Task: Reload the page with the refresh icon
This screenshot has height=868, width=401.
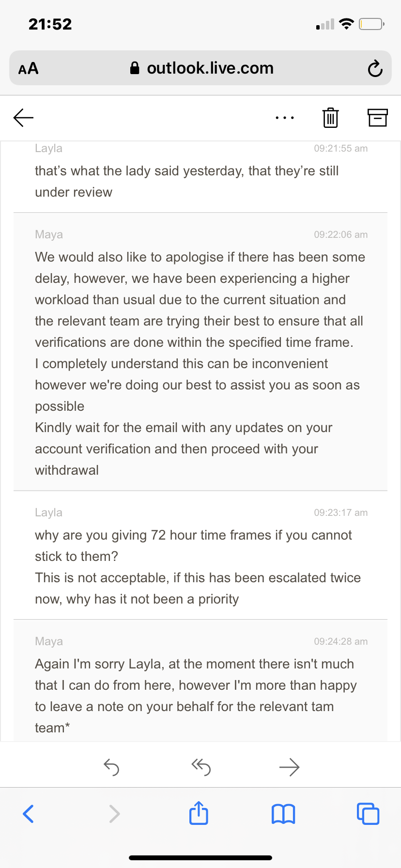Action: pos(375,68)
